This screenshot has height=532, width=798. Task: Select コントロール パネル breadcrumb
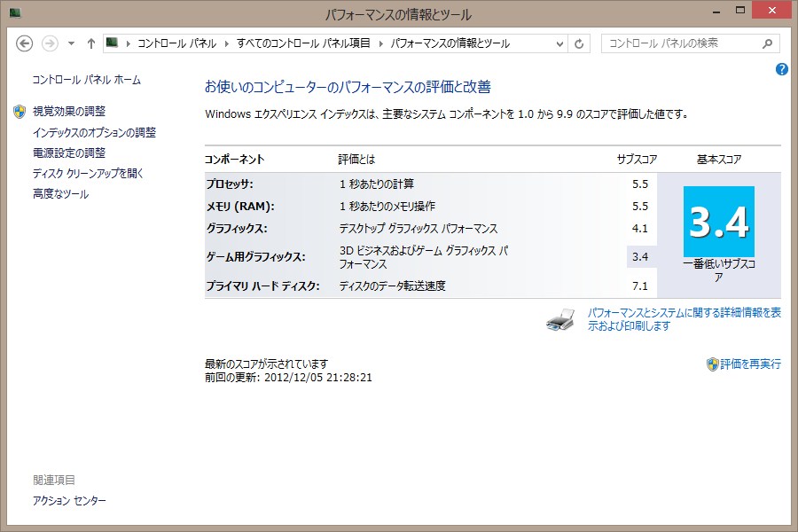[177, 43]
